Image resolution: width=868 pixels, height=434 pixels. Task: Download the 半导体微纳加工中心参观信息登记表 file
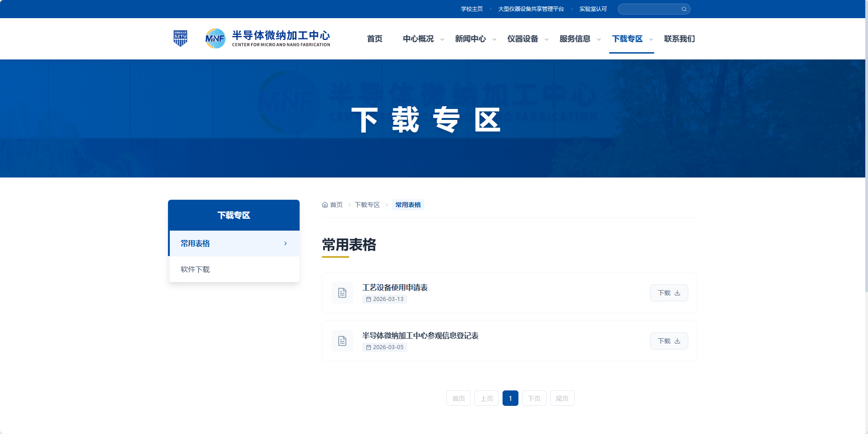tap(669, 341)
